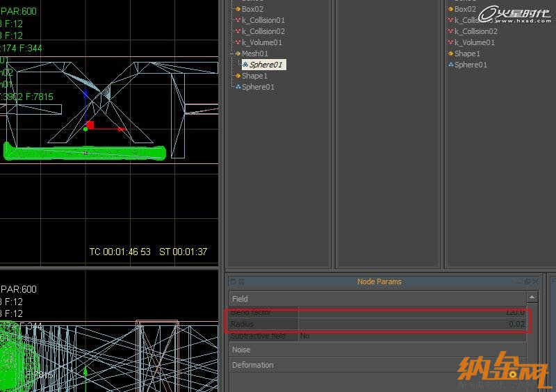The image size is (556, 392).
Task: Click the Radius value field
Action: click(414, 325)
